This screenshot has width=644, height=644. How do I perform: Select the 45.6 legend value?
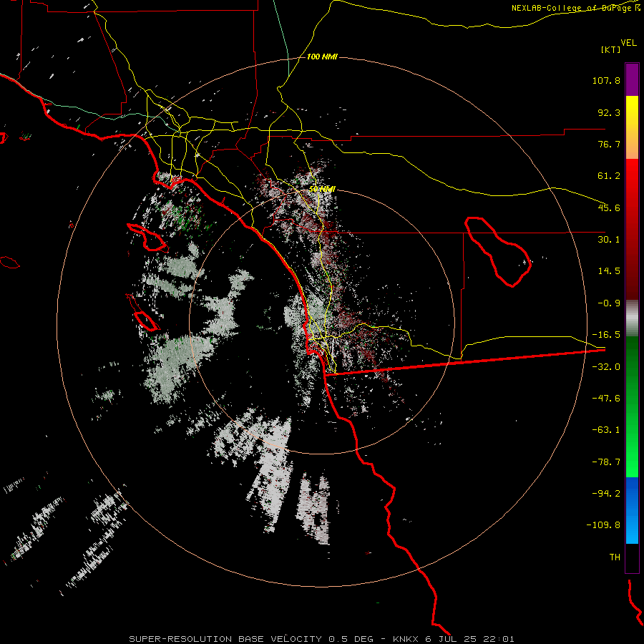609,208
